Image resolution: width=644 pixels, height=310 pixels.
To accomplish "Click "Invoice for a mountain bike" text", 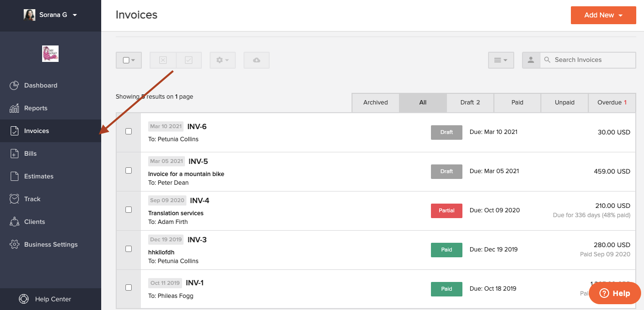I will pyautogui.click(x=186, y=174).
